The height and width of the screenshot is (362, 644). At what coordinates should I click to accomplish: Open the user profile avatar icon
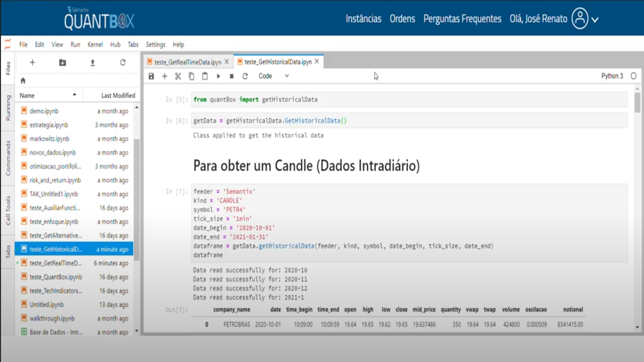pyautogui.click(x=580, y=19)
